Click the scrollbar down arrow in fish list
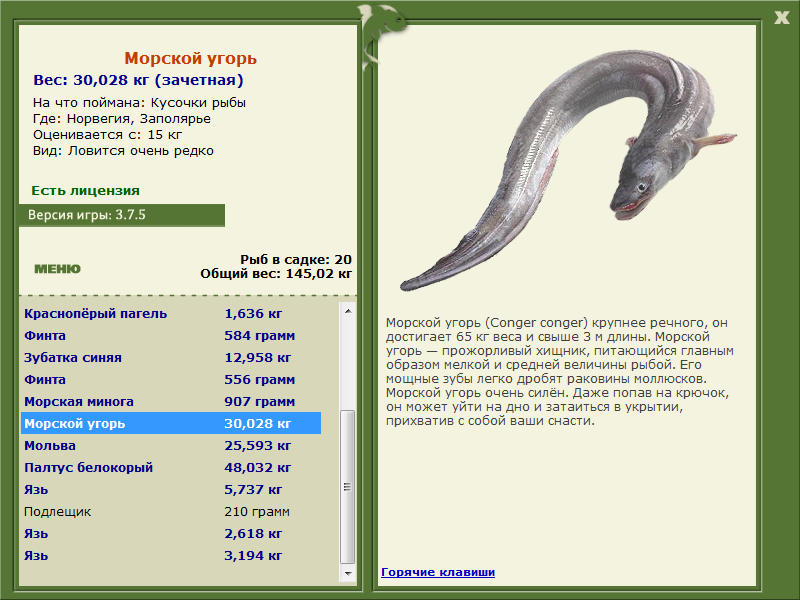This screenshot has height=600, width=800. coord(348,573)
